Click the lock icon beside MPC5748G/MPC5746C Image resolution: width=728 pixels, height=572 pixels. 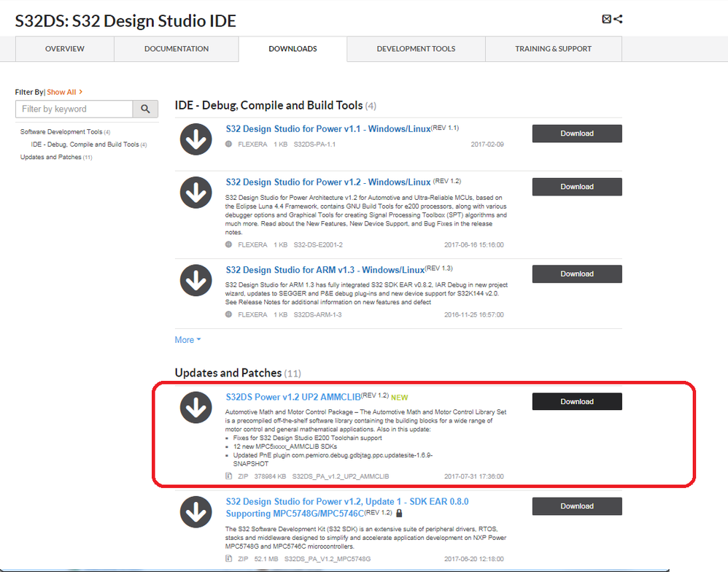click(399, 513)
